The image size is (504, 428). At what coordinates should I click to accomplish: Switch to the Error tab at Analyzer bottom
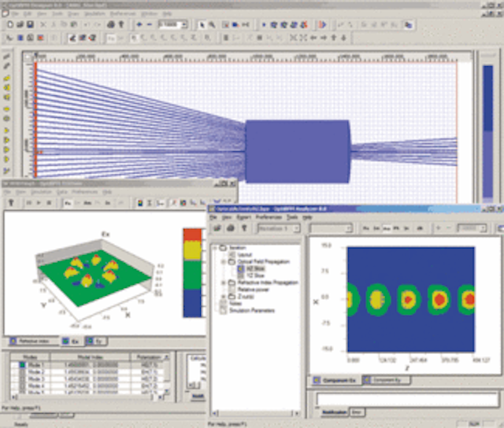pos(357,412)
